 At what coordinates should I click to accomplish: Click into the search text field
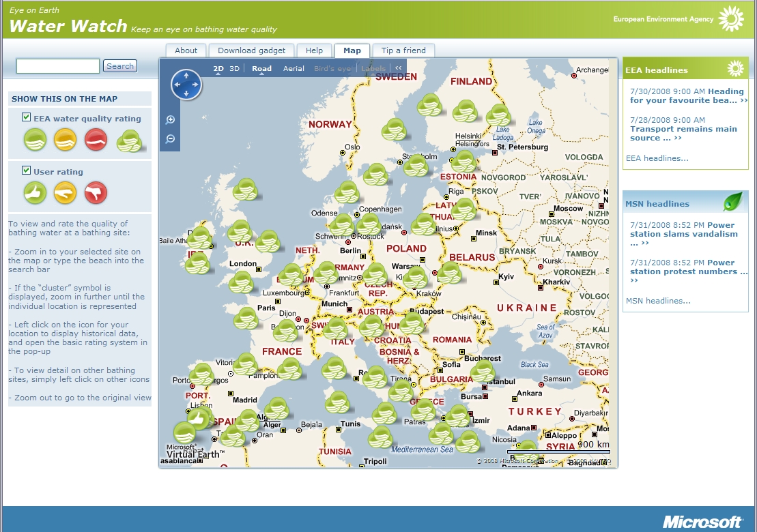pyautogui.click(x=58, y=66)
